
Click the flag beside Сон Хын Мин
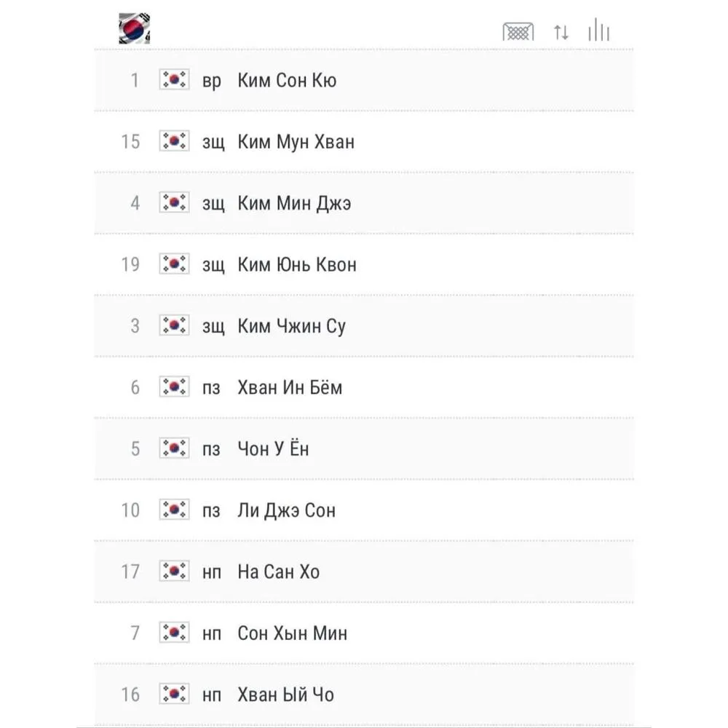pyautogui.click(x=174, y=633)
